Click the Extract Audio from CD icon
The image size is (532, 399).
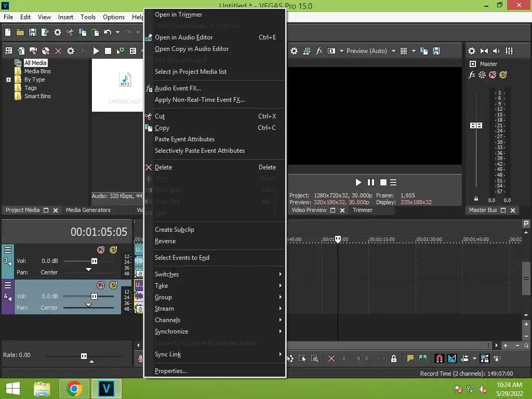pos(46,51)
